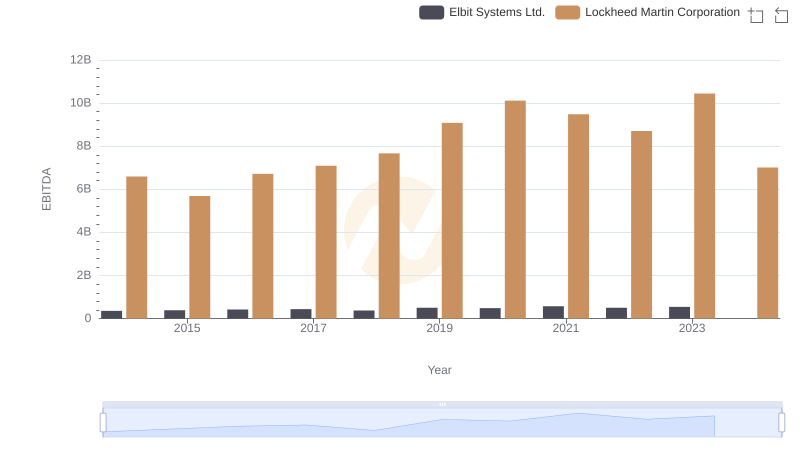
Task: Click the data zoom preview area
Action: (442, 423)
